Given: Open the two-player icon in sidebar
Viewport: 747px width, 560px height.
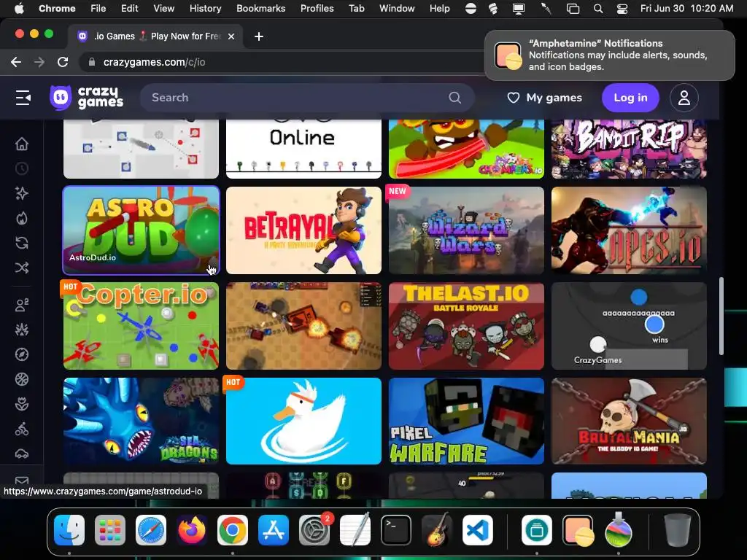Looking at the screenshot, I should 22,305.
